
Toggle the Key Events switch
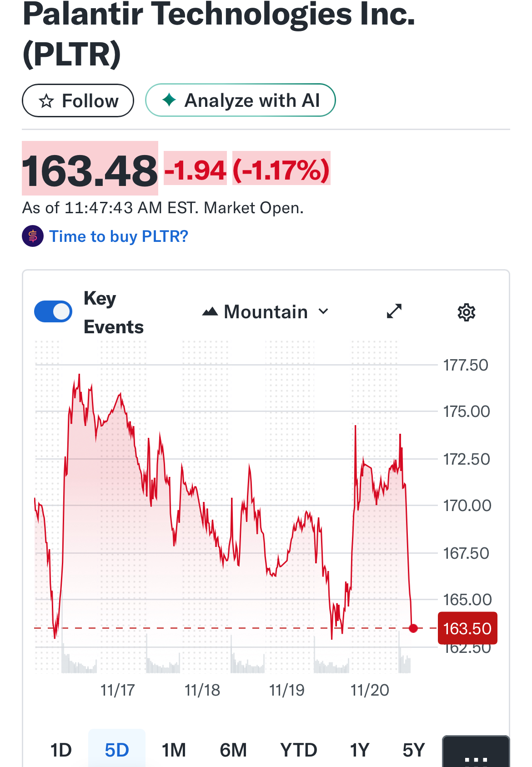[53, 312]
